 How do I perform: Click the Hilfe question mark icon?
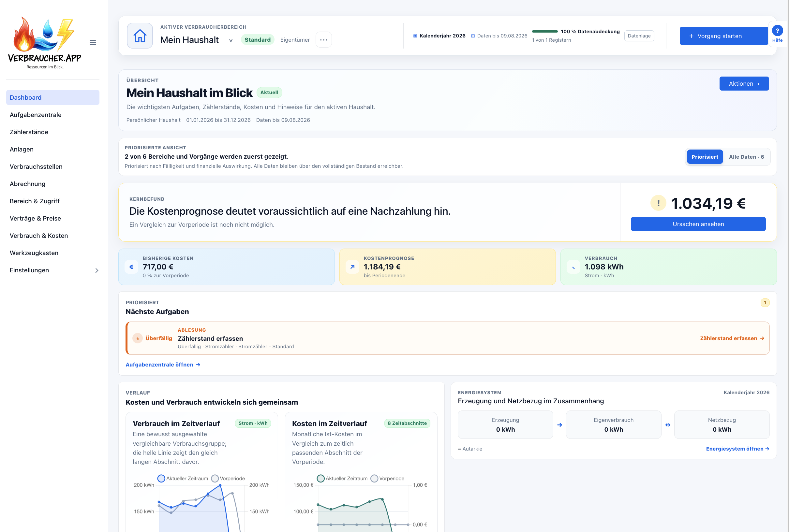point(778,31)
